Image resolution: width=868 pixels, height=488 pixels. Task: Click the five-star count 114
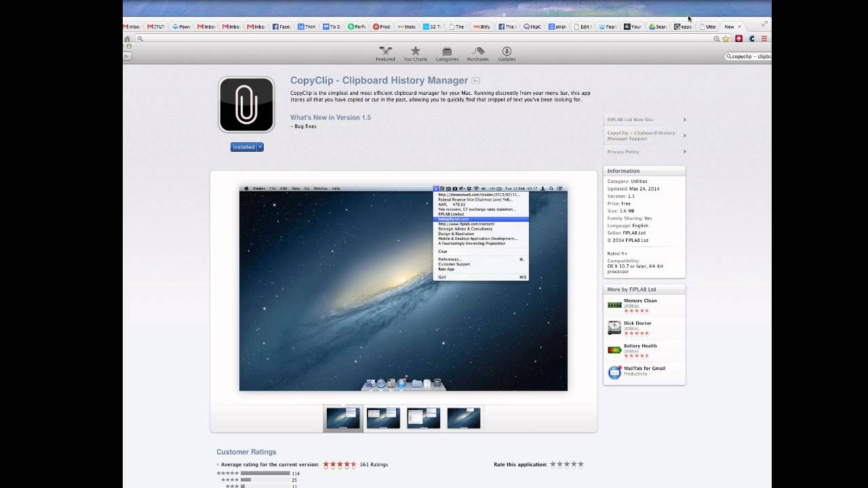click(296, 474)
